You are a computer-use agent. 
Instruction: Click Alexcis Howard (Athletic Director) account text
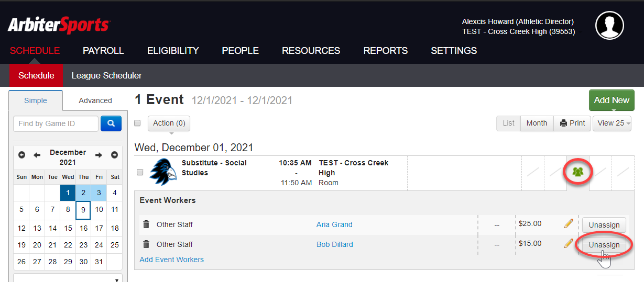(x=518, y=21)
